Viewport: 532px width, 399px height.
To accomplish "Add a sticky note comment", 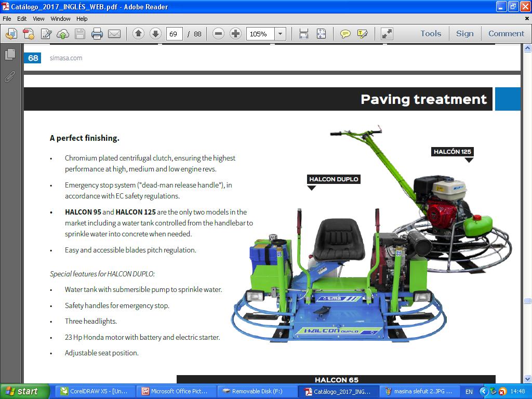I will (345, 34).
